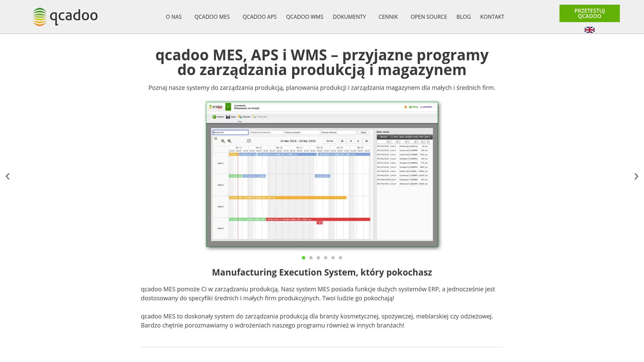Screen dimensions: 644x362
Task: Click the planning screenshot slide image
Action: point(322,174)
